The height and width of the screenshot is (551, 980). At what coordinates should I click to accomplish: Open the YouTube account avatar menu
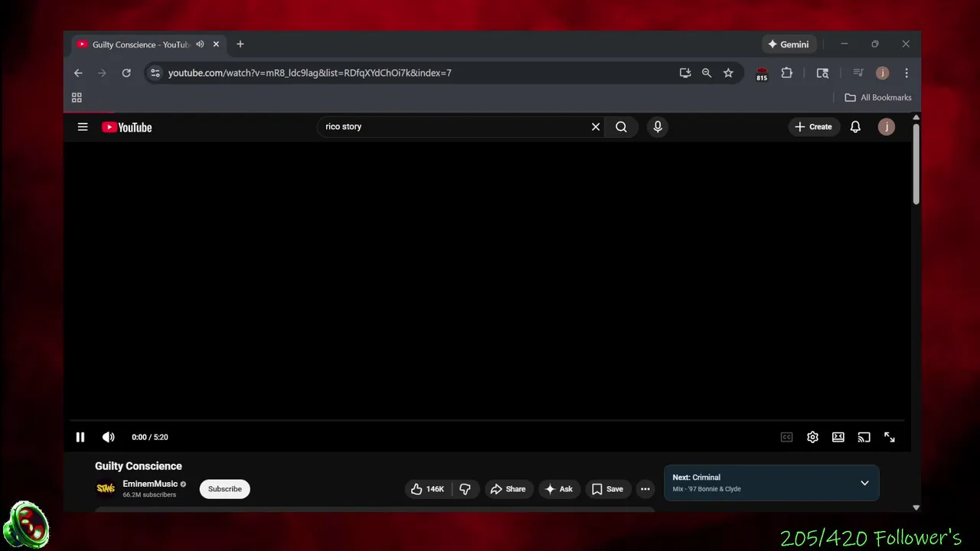887,127
